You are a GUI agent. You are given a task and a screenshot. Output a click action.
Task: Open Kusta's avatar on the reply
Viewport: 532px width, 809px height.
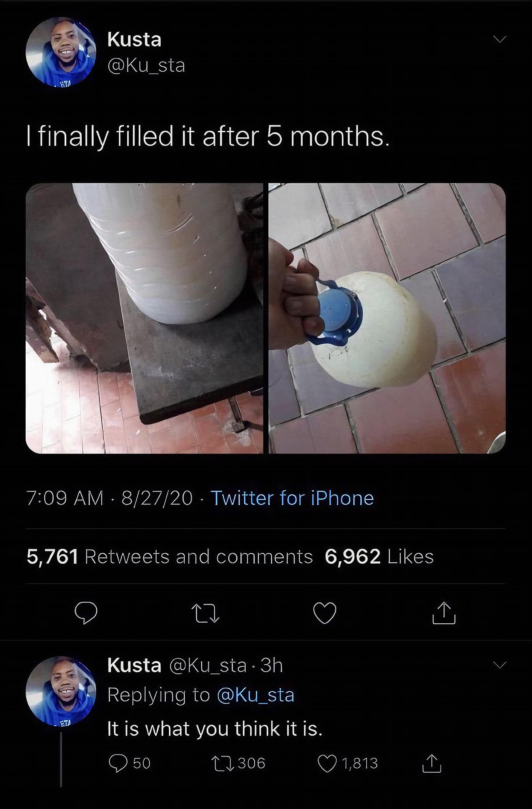click(x=61, y=691)
